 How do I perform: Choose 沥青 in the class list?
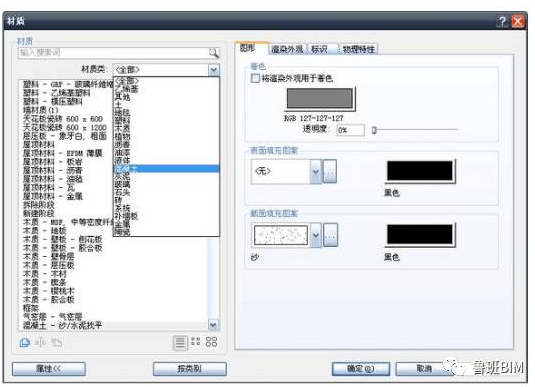point(166,144)
